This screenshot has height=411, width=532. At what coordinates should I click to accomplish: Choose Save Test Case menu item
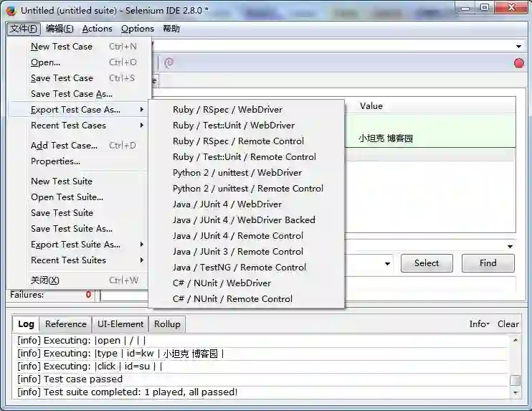[79, 78]
